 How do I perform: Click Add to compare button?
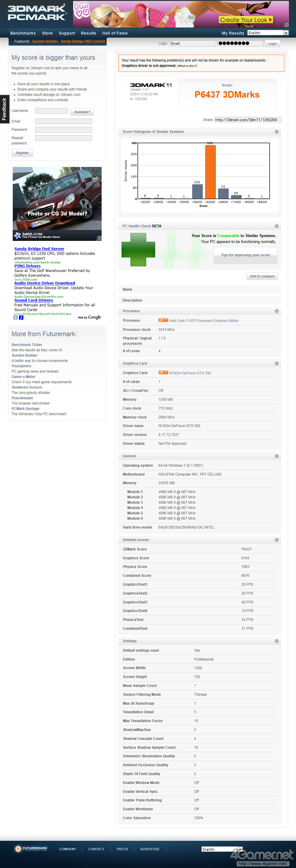262,276
